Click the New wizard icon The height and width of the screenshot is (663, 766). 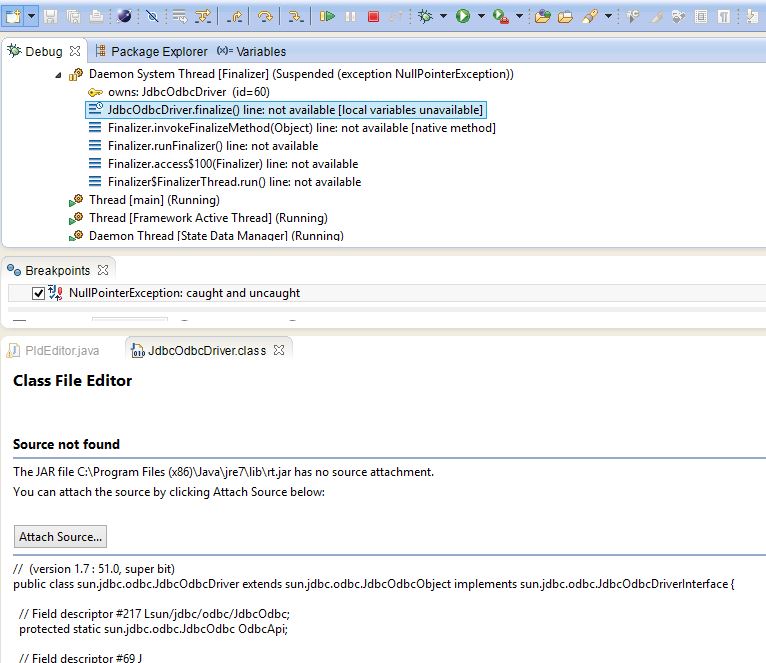[13, 17]
